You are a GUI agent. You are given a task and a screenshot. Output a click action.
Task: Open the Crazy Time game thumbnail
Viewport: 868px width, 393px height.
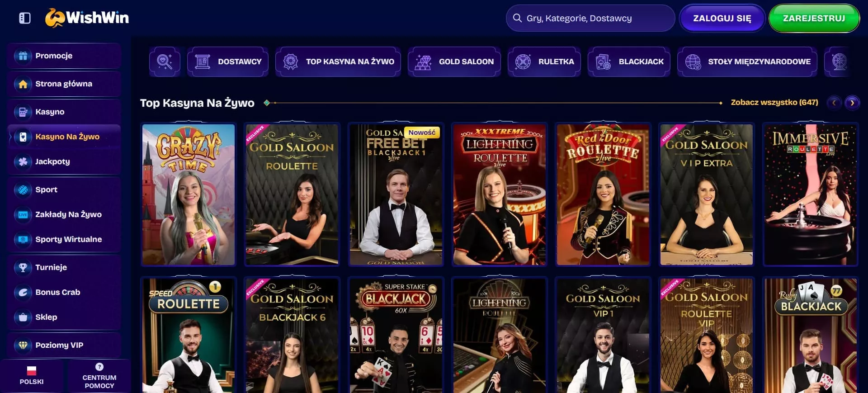pos(189,194)
